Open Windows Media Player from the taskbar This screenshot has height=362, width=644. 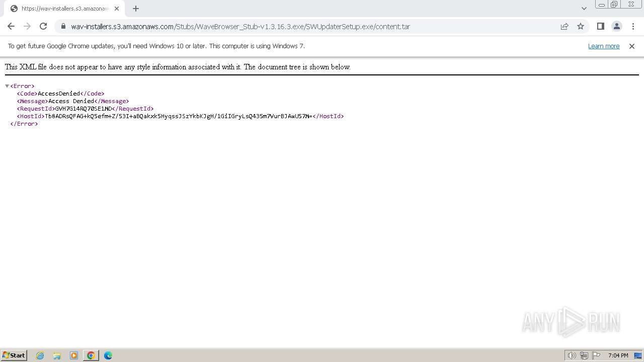74,355
